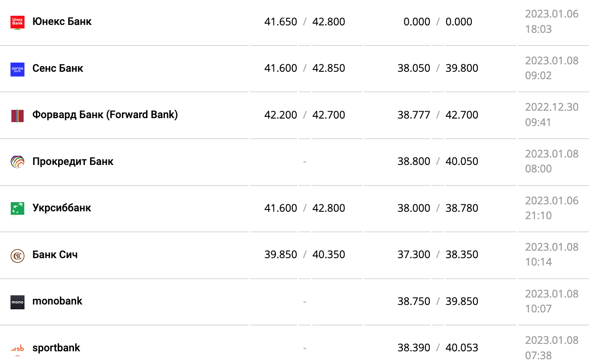The image size is (589, 364).
Task: Click Прокредит Банк rate 38.800 / 40.050
Action: tap(438, 161)
